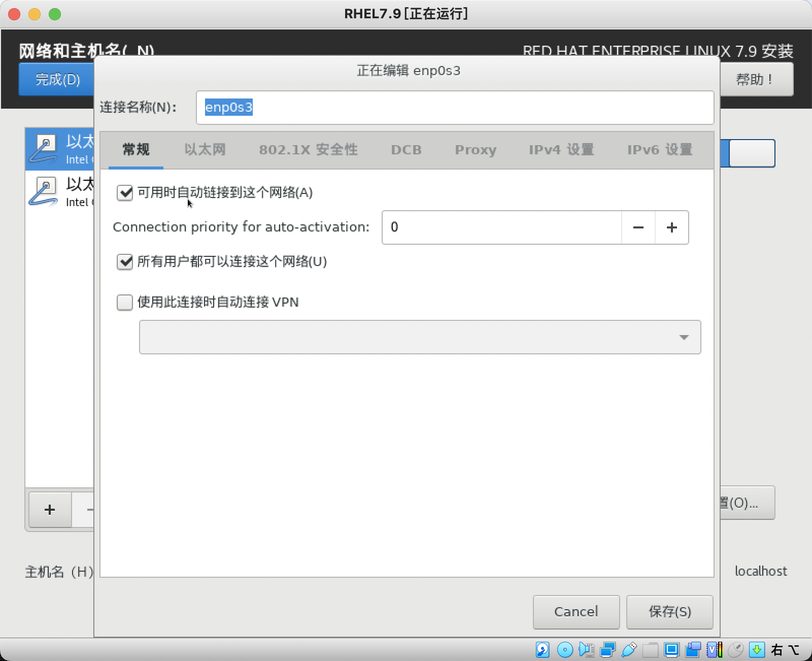
Task: Open the audio settings status icon
Action: (586, 649)
